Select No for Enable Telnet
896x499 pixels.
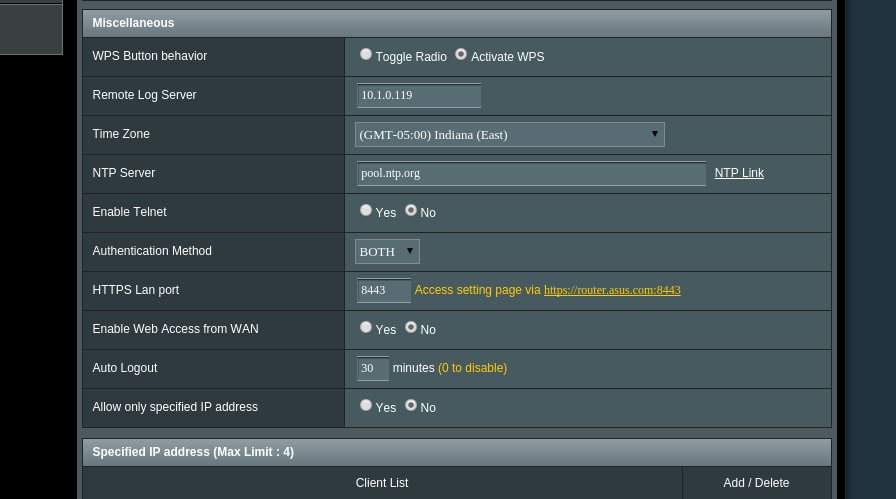(411, 210)
